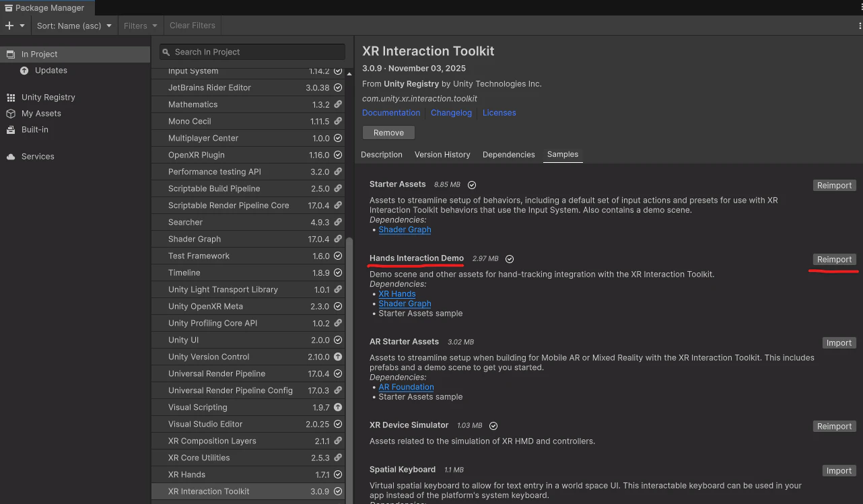The height and width of the screenshot is (504, 863).
Task: Open the Sort: Name (asc) dropdown
Action: 74,26
